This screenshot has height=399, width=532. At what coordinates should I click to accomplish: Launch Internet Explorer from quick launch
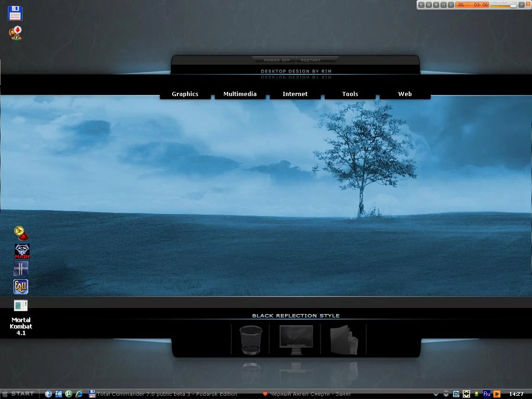click(79, 394)
